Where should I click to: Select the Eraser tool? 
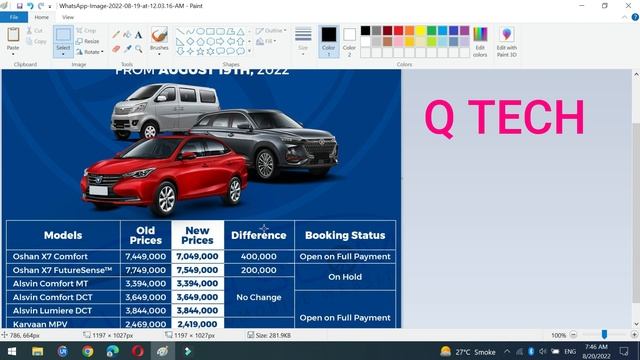coord(116,49)
